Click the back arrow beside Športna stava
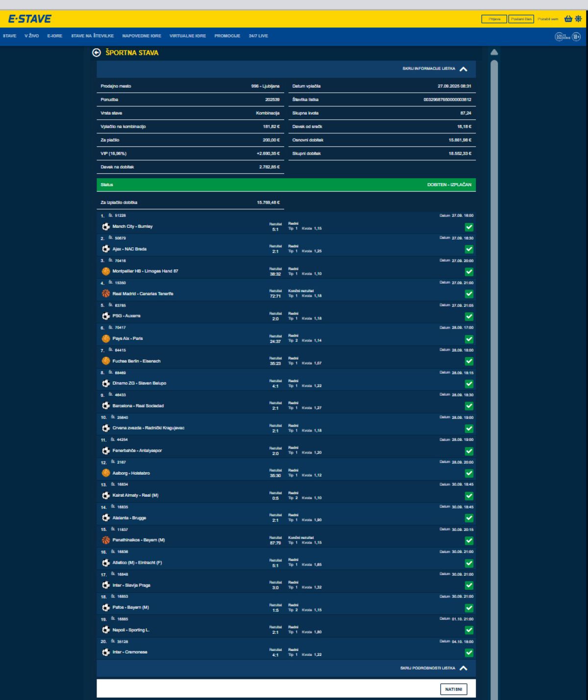588x700 pixels. tap(97, 53)
